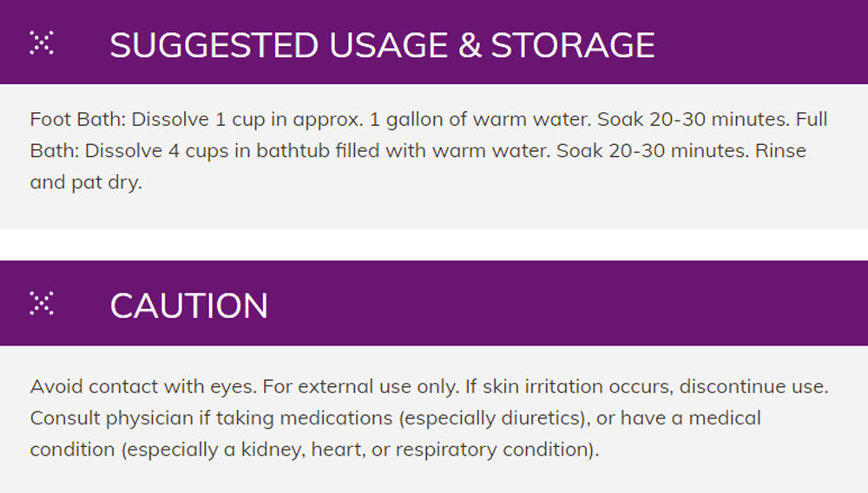
Task: Expand the Caution section heading
Action: (x=189, y=306)
